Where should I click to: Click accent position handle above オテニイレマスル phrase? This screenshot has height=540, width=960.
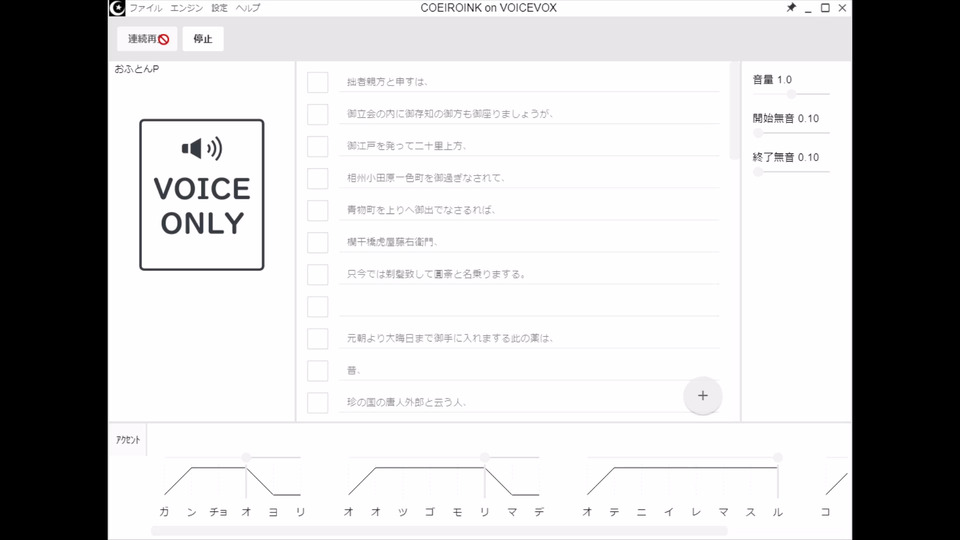[778, 457]
